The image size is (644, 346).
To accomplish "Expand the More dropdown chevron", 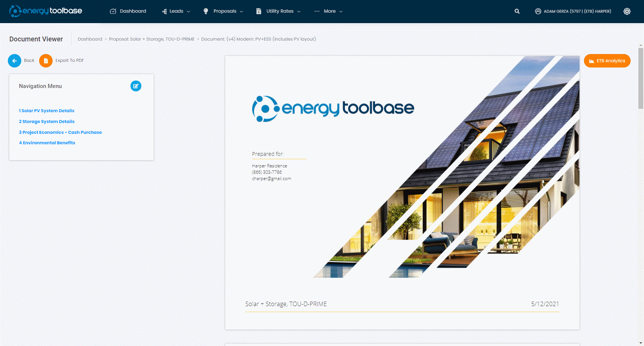I will coord(341,12).
